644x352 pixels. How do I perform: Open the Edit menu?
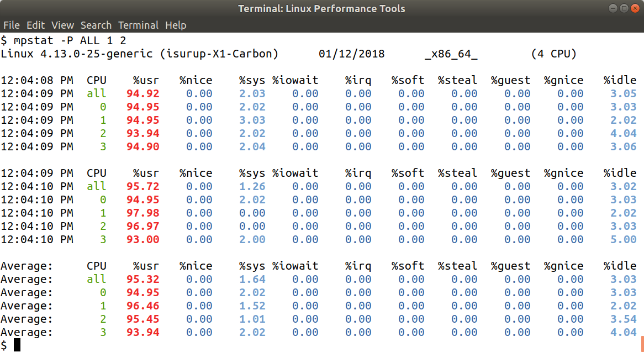(35, 25)
